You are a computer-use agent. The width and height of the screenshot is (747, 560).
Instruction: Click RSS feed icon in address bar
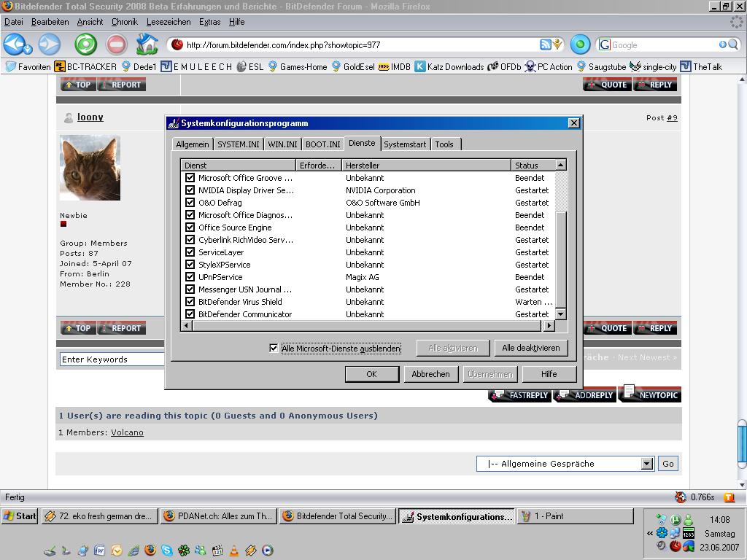click(x=546, y=44)
